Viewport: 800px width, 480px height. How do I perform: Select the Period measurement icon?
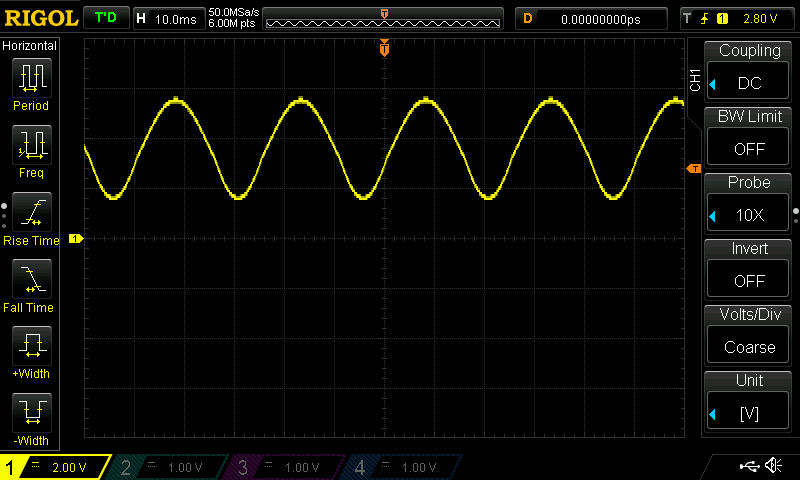(32, 78)
